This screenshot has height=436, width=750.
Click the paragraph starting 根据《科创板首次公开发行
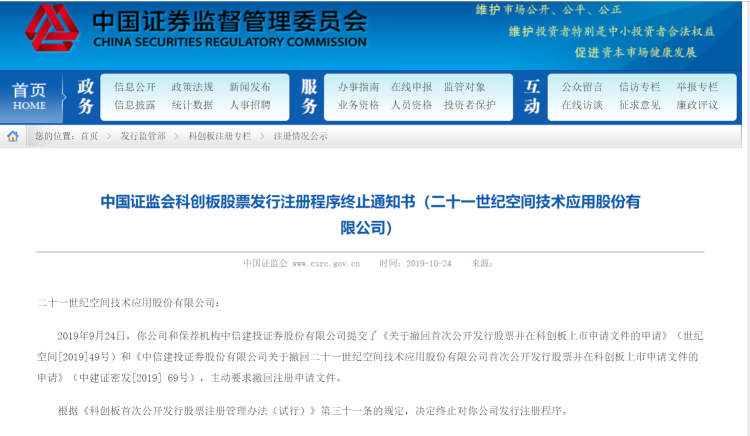pos(313,411)
